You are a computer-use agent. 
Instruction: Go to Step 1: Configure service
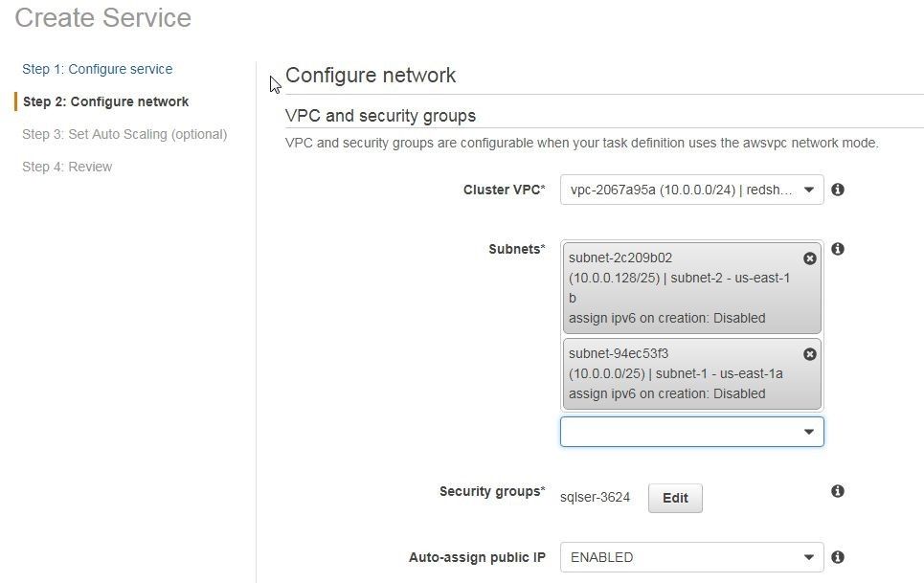pyautogui.click(x=98, y=69)
